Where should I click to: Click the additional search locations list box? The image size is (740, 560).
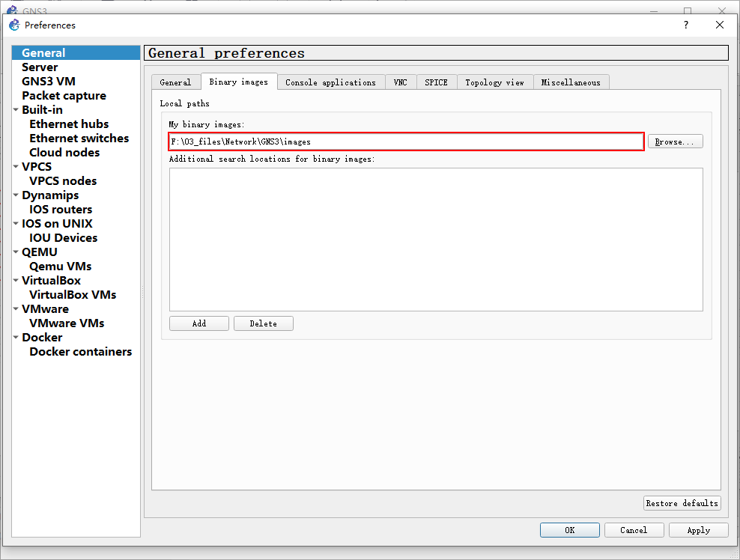[x=436, y=239]
